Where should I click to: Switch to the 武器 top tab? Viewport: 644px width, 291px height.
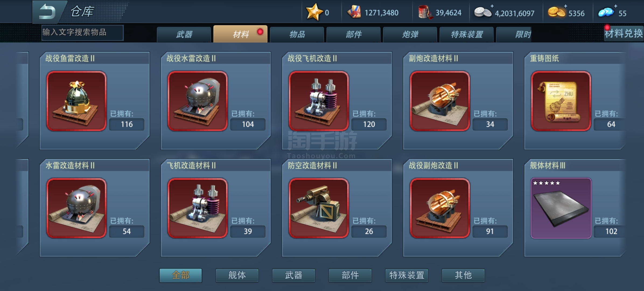pos(184,34)
